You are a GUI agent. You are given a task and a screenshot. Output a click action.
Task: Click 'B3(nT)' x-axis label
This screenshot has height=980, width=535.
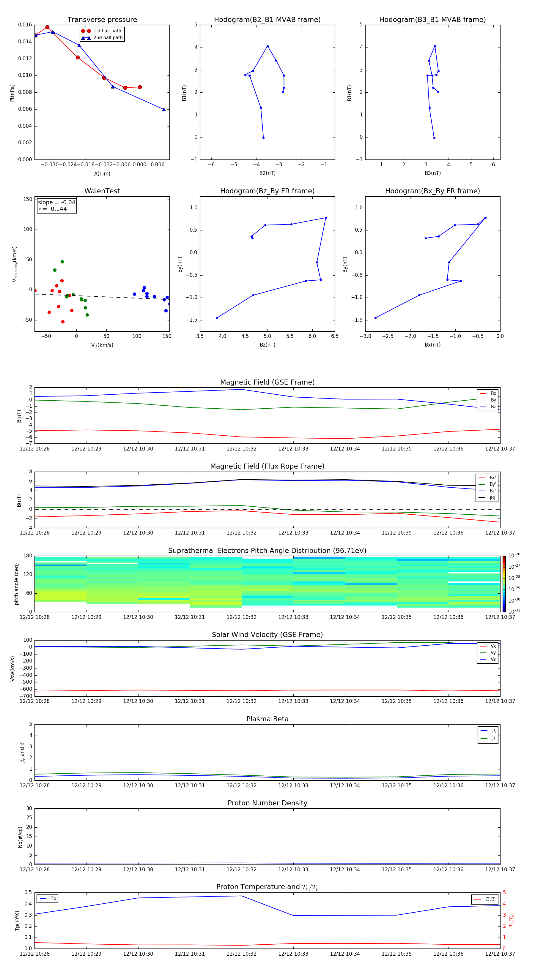coord(432,173)
